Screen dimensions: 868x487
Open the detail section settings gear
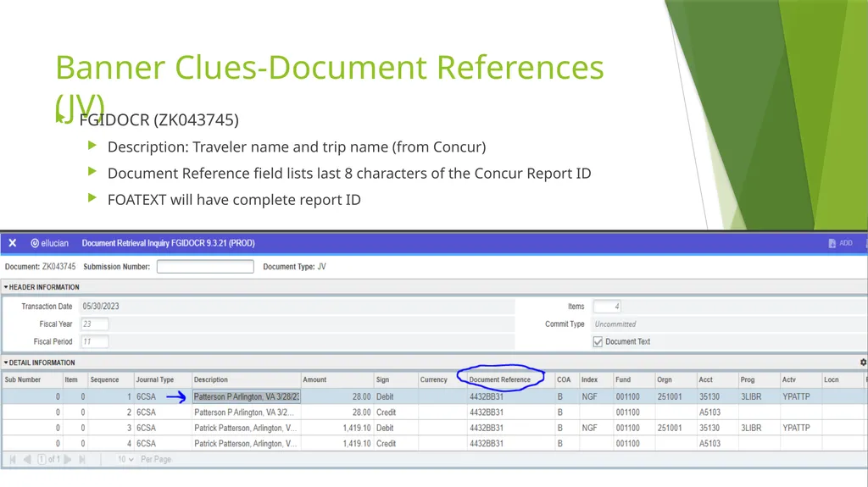point(863,362)
